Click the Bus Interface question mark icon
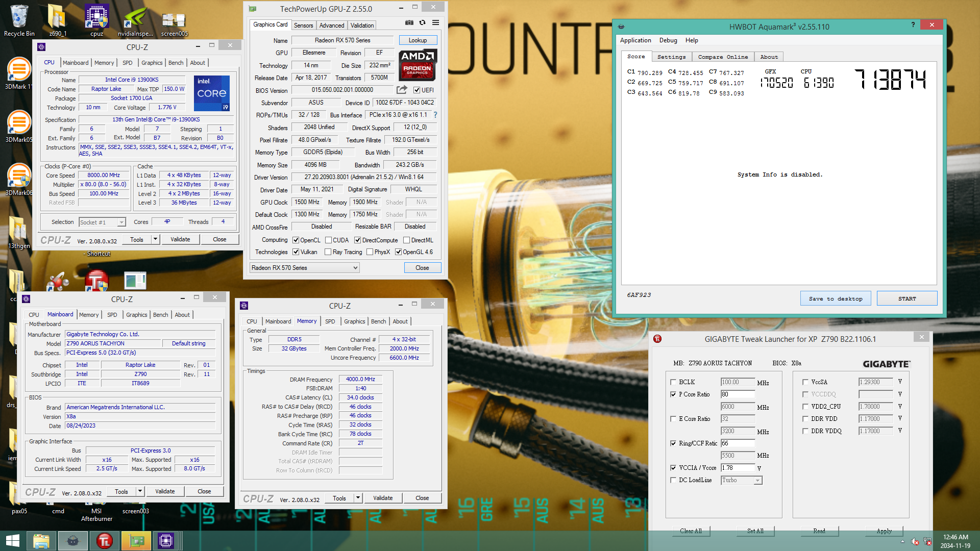Screen dimensions: 980x551 coord(435,115)
